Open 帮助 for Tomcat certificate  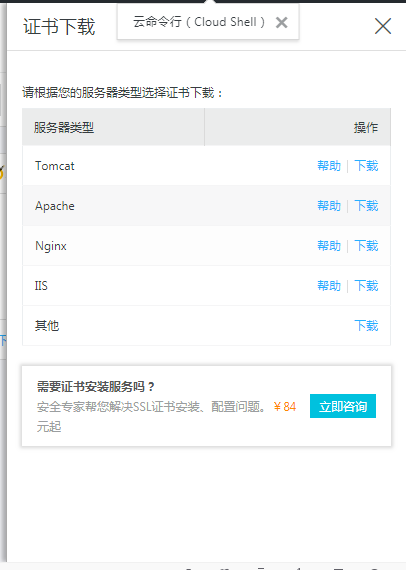329,166
